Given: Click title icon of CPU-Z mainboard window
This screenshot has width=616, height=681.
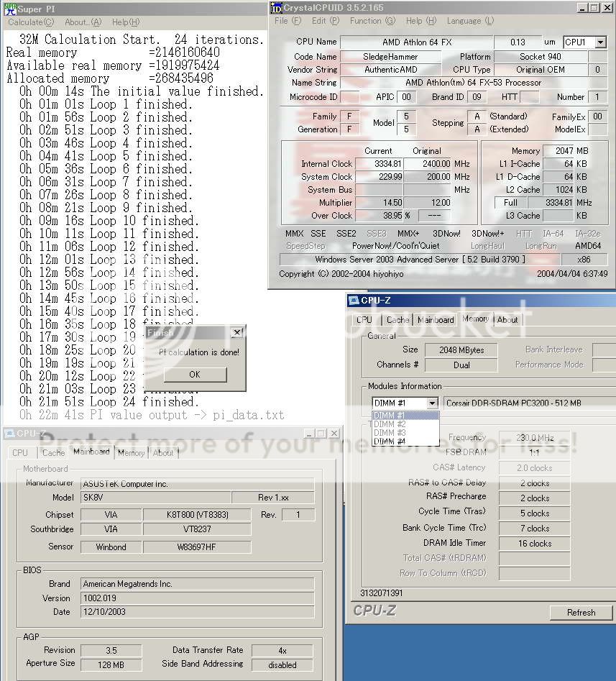Looking at the screenshot, I should tap(9, 434).
